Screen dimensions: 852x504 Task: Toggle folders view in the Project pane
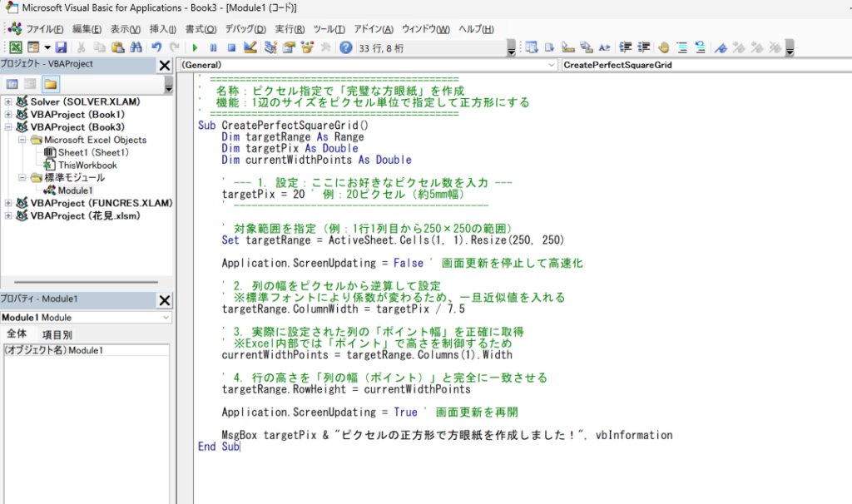tap(51, 84)
